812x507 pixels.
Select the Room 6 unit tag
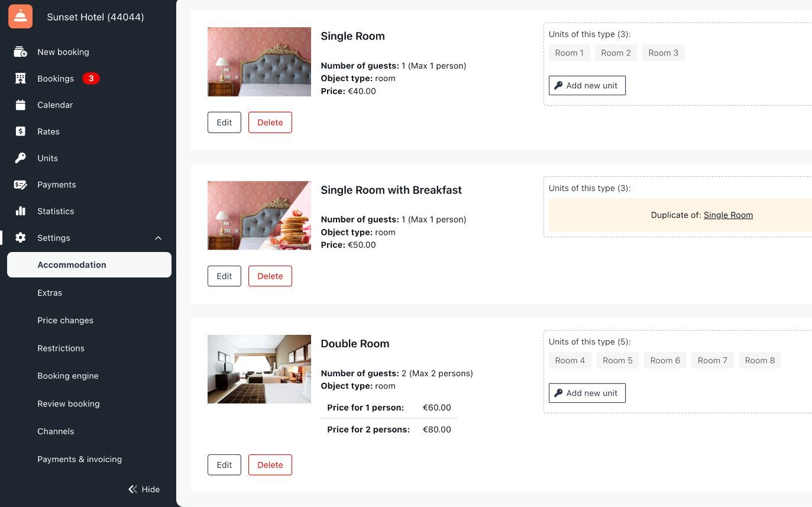(x=665, y=360)
